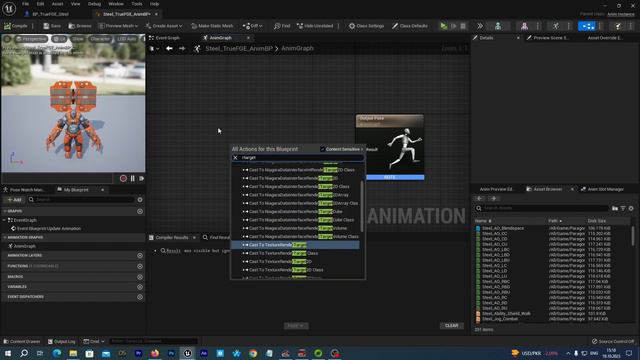The image size is (640, 360).
Task: Add a new event dispatcher
Action: 140,297
